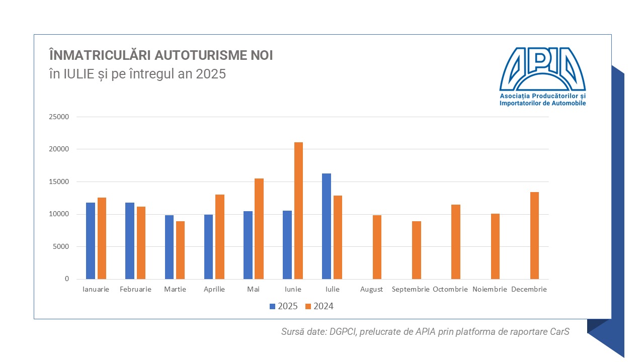The height and width of the screenshot is (362, 644).
Task: Select the chart title ÎNMATRICULĂRI AUTOTURISME NOI
Action: click(x=161, y=55)
